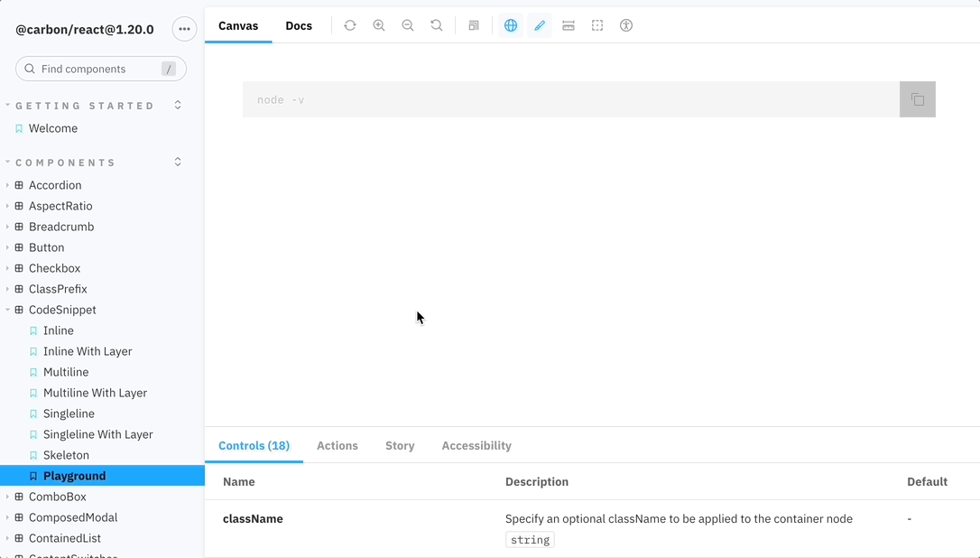This screenshot has height=558, width=980.
Task: Expand the Breadcrumb tree node
Action: point(7,227)
